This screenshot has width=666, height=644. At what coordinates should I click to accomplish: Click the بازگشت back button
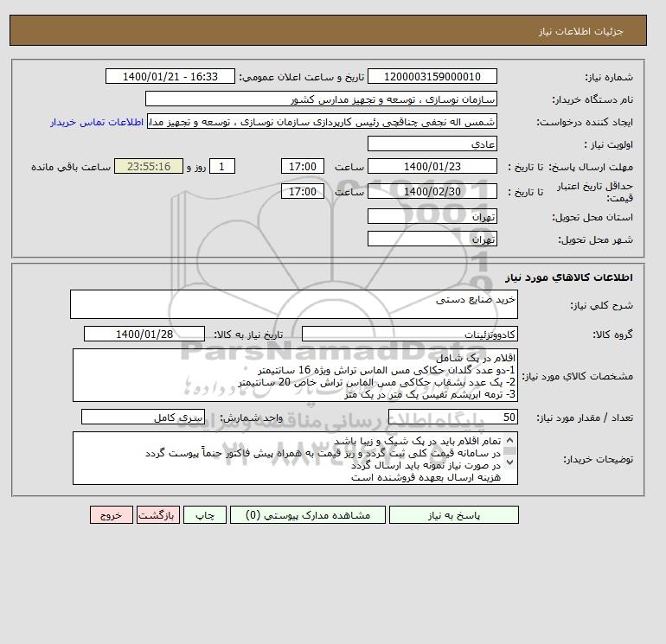tap(158, 514)
